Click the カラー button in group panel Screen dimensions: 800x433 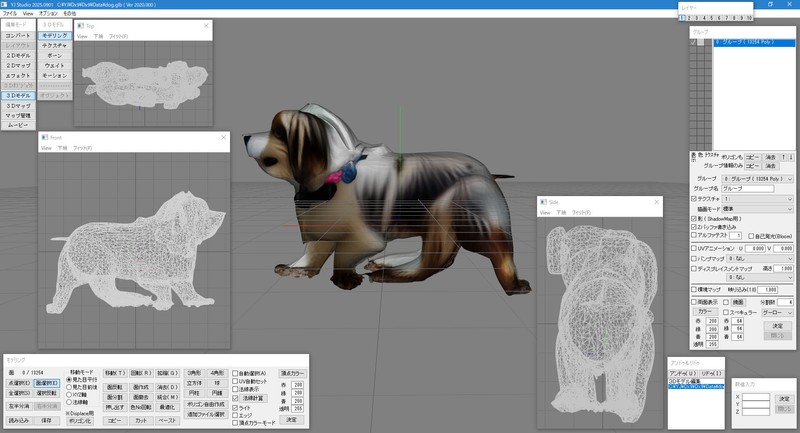704,311
